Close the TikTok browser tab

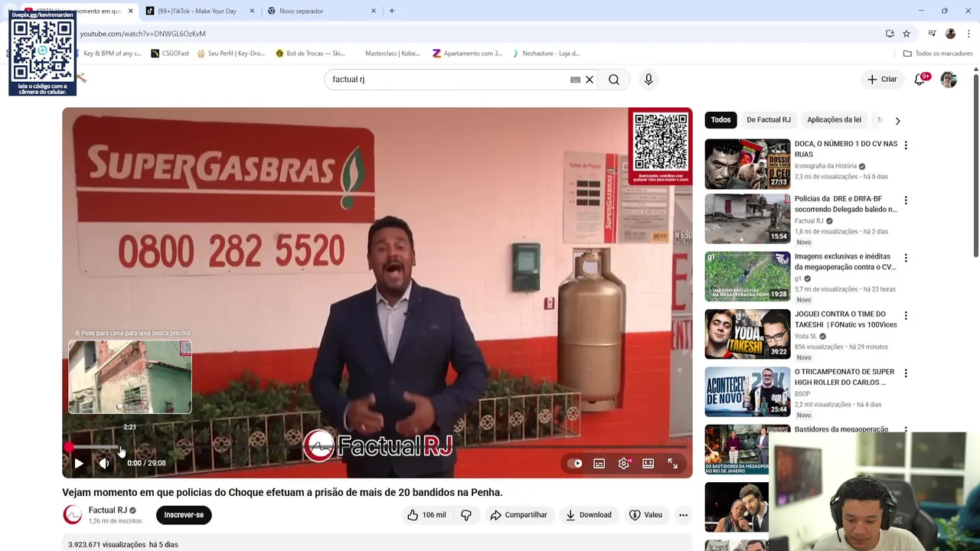click(252, 11)
